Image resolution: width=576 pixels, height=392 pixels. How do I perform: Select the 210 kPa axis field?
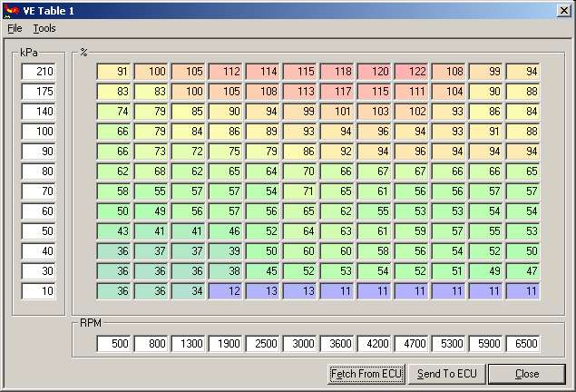point(39,71)
